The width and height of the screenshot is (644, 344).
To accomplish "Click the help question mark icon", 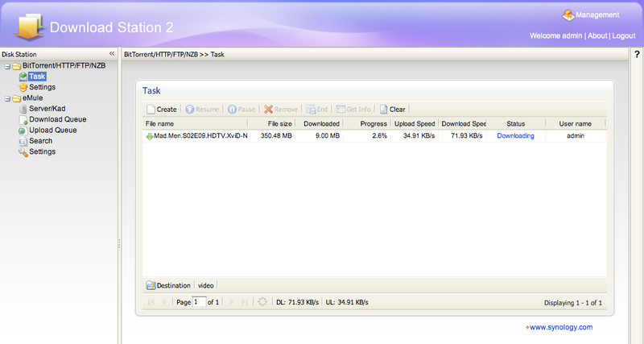I will [637, 54].
